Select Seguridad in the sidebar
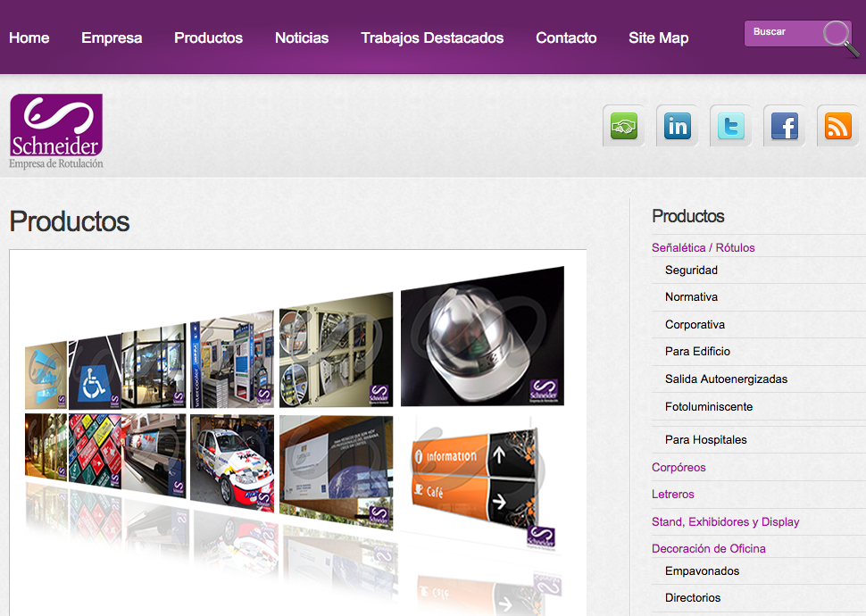The width and height of the screenshot is (866, 616). coord(691,271)
